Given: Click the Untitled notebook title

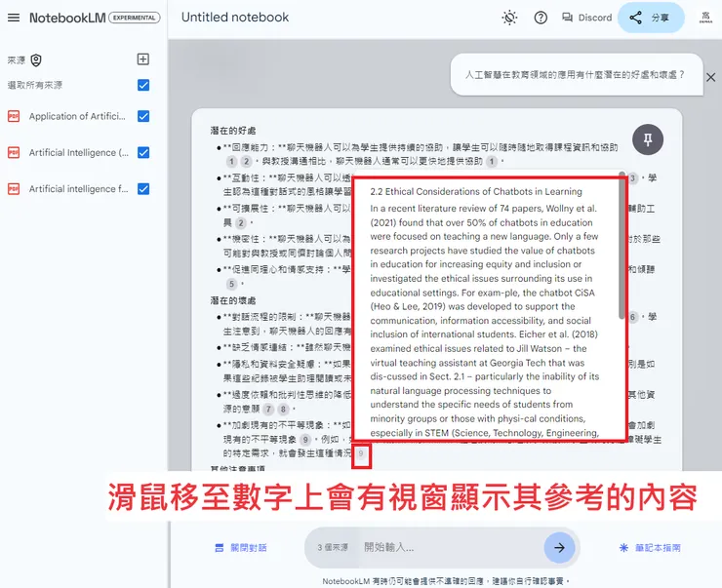Looking at the screenshot, I should [x=235, y=18].
